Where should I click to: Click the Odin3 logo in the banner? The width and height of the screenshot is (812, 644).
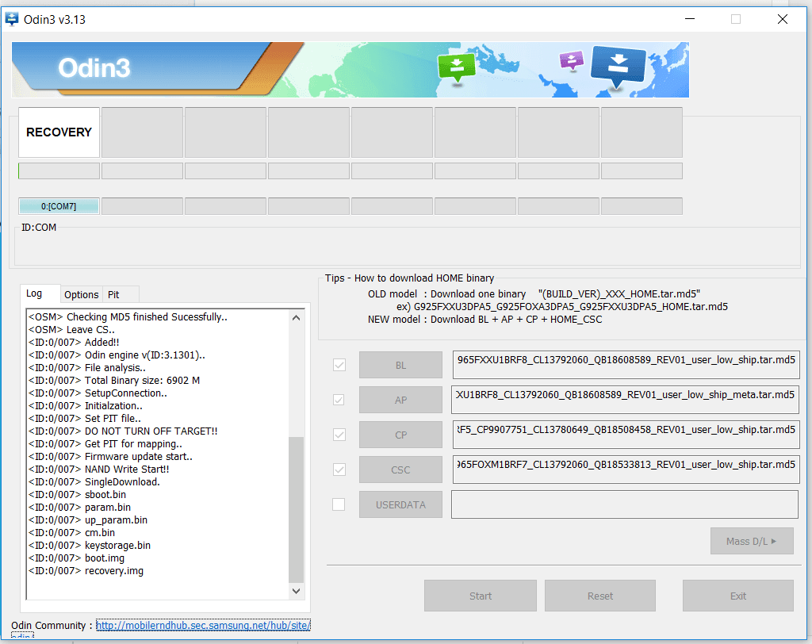(x=94, y=68)
